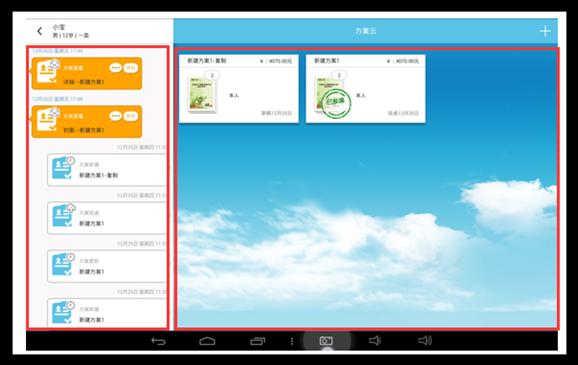This screenshot has width=578, height=365.
Task: Tap the Android home navigation icon
Action: [x=207, y=341]
